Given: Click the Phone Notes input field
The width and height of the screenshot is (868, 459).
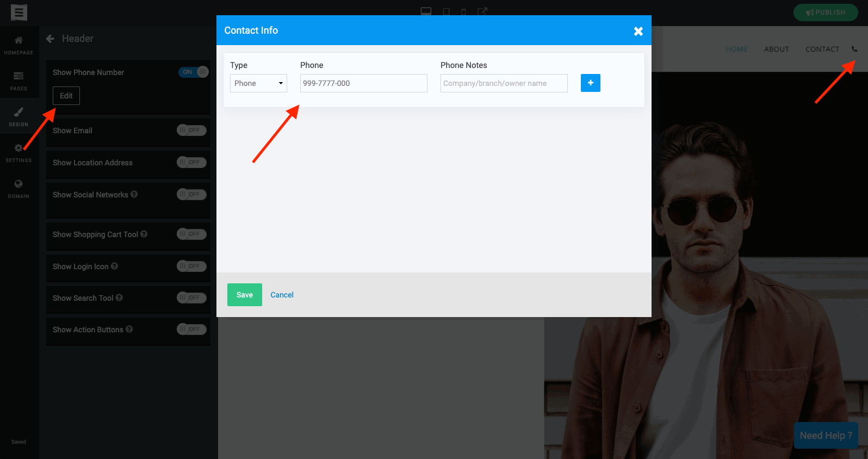Looking at the screenshot, I should [504, 83].
